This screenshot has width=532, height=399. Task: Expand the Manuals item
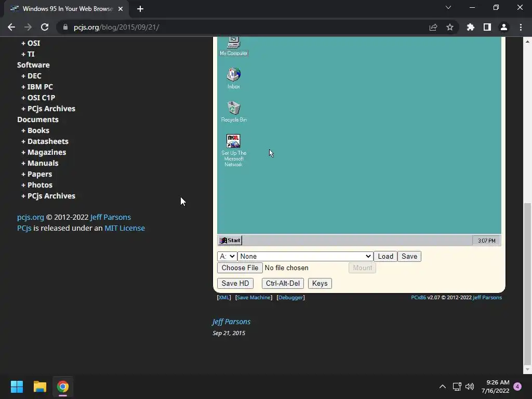(x=39, y=163)
